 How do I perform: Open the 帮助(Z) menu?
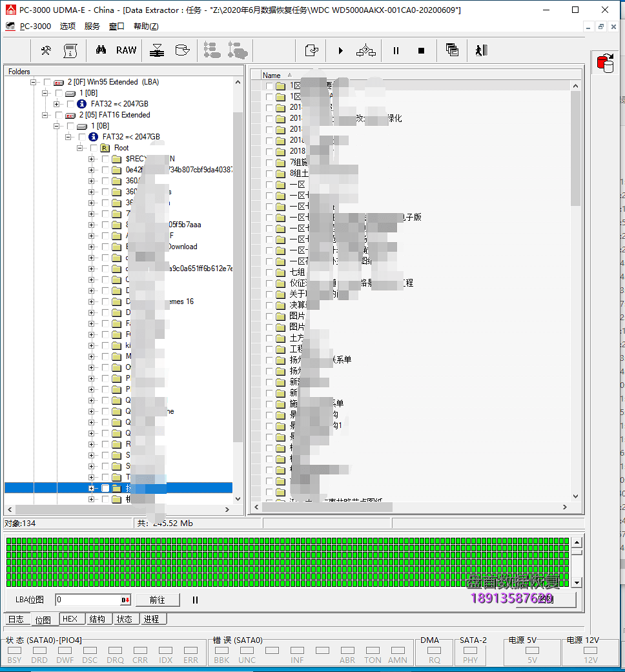coord(146,26)
